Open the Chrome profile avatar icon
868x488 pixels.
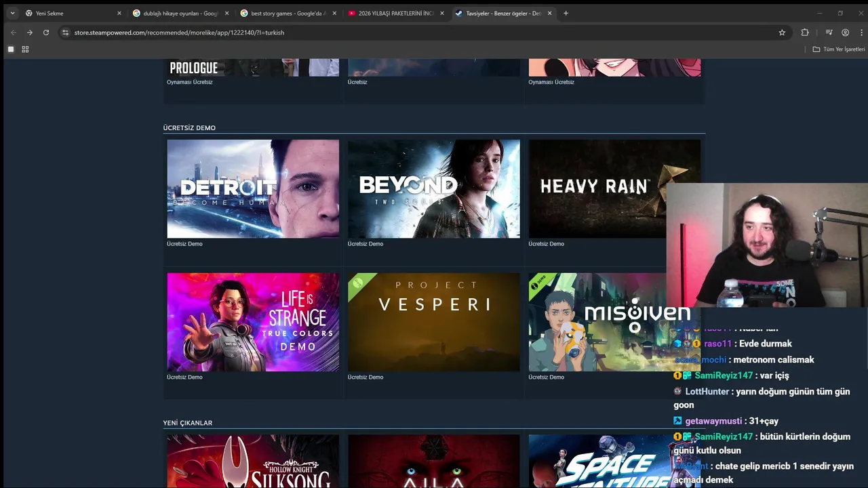coord(845,33)
